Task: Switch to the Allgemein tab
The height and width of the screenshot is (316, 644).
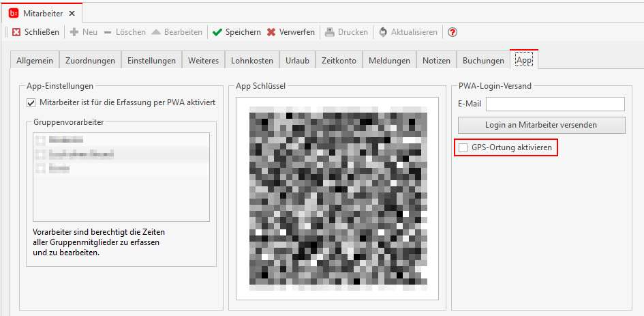Action: tap(35, 61)
